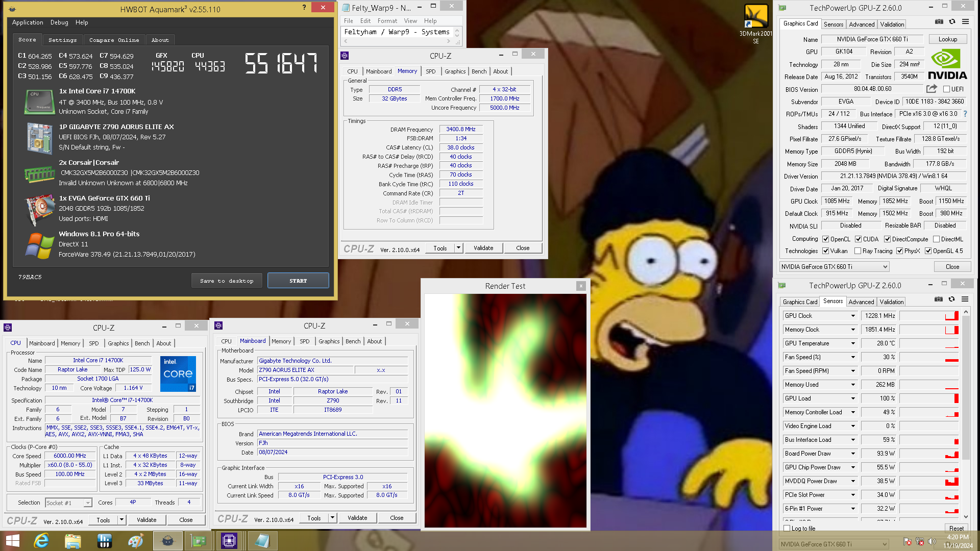Toggle the UEFI checkbox in GPU-Z
The width and height of the screenshot is (980, 551).
click(x=946, y=89)
